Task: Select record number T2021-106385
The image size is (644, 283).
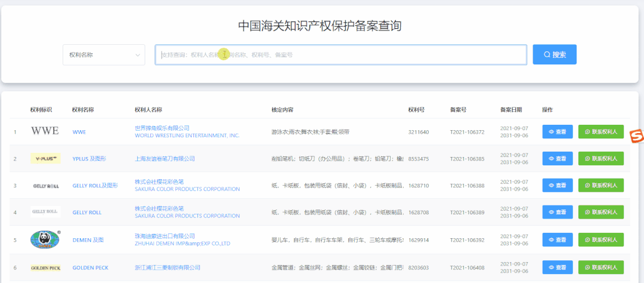Action: tap(467, 159)
